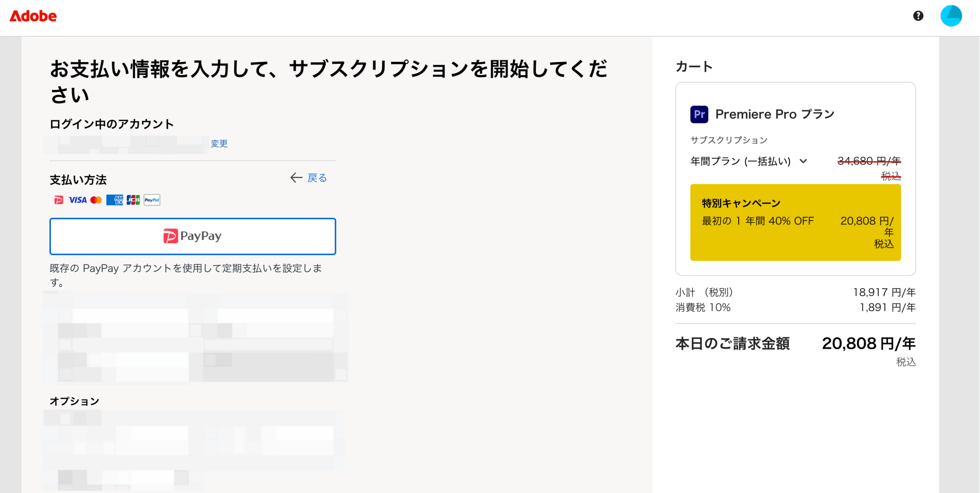Click the large PayPay button
Image resolution: width=980 pixels, height=493 pixels.
click(x=193, y=236)
